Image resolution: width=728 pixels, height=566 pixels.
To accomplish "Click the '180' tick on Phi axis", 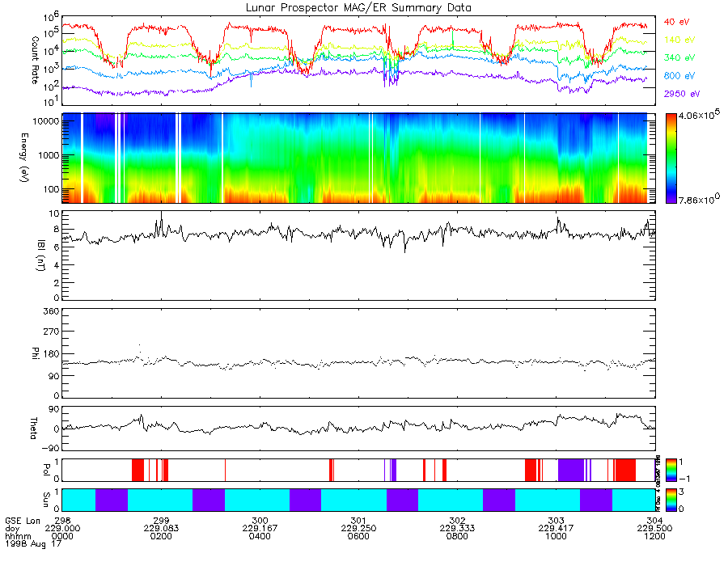I will pos(53,354).
